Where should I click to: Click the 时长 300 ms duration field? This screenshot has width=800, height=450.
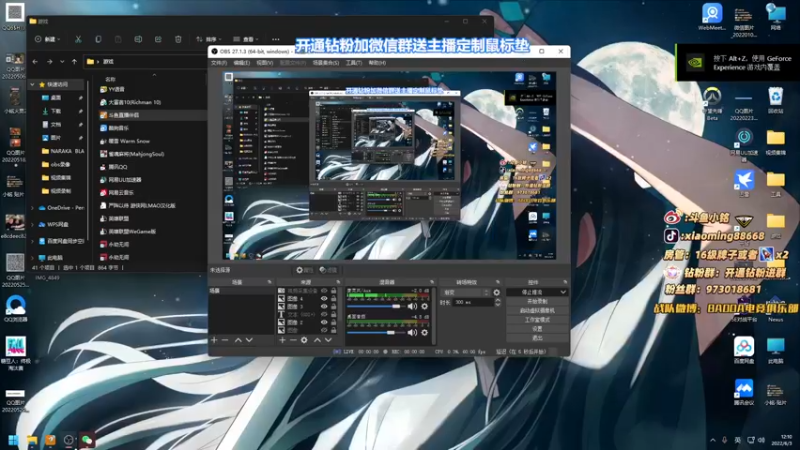(473, 303)
